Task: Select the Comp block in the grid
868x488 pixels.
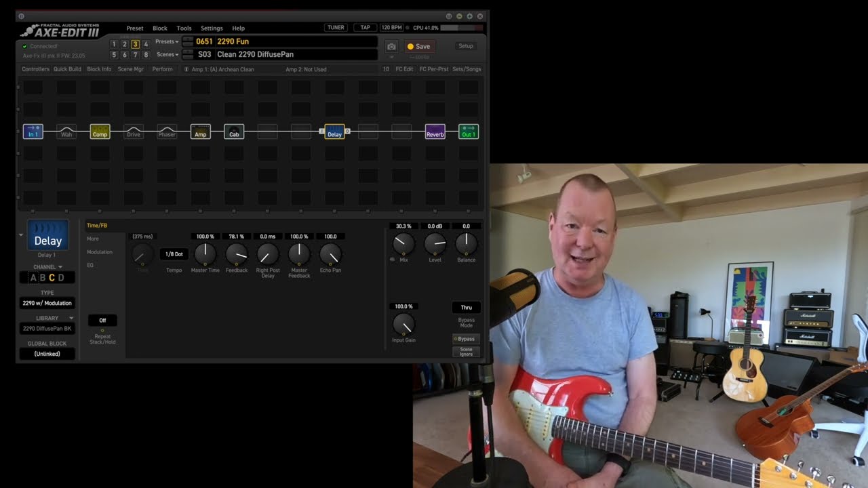Action: click(x=100, y=131)
